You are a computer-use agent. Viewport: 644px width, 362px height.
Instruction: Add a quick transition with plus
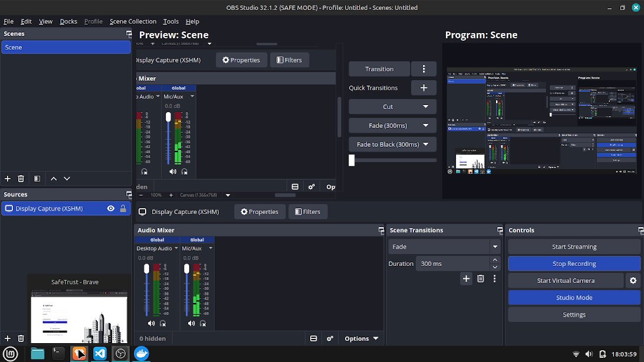pos(424,88)
